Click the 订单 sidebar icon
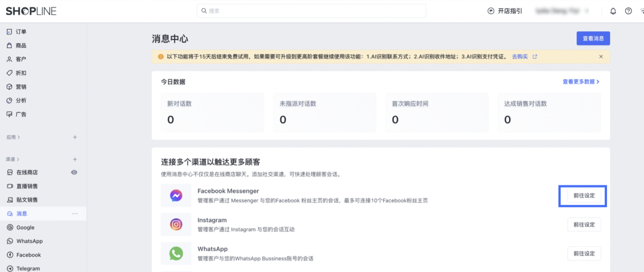The width and height of the screenshot is (644, 272). tap(9, 32)
